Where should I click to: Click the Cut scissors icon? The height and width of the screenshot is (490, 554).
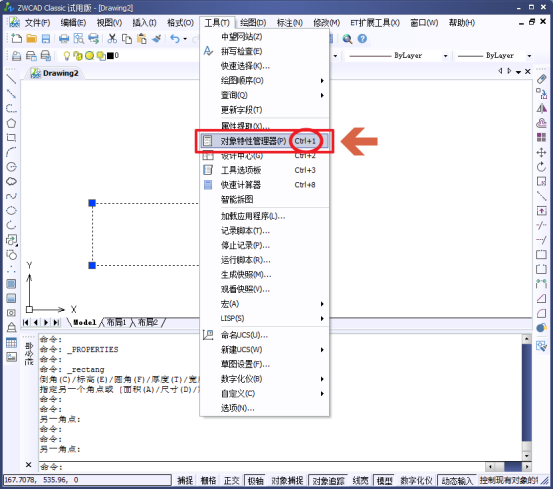pos(112,39)
